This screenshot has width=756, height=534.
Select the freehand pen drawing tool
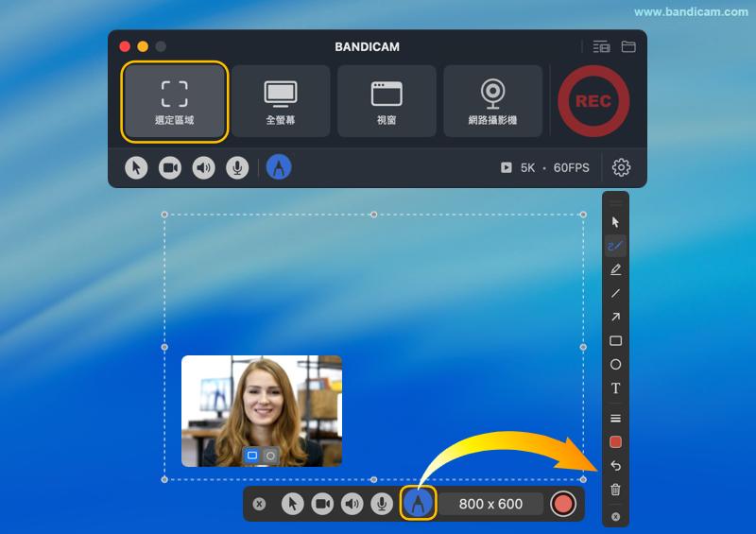[x=615, y=246]
